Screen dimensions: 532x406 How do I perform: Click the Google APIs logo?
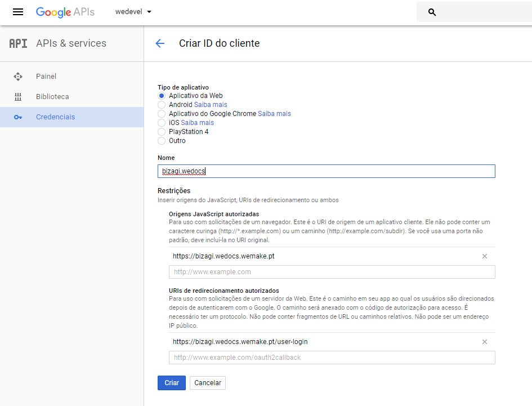click(x=65, y=12)
